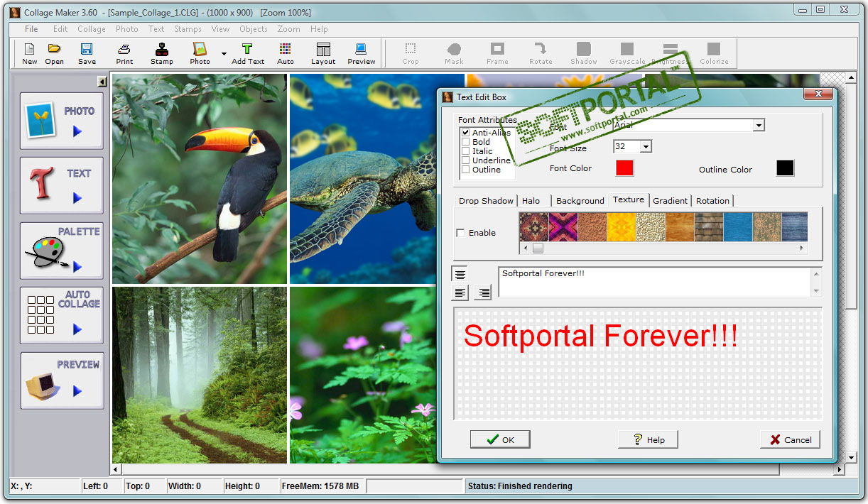Open the Font Size dropdown
Screen dimensions: 868x504
pyautogui.click(x=646, y=146)
